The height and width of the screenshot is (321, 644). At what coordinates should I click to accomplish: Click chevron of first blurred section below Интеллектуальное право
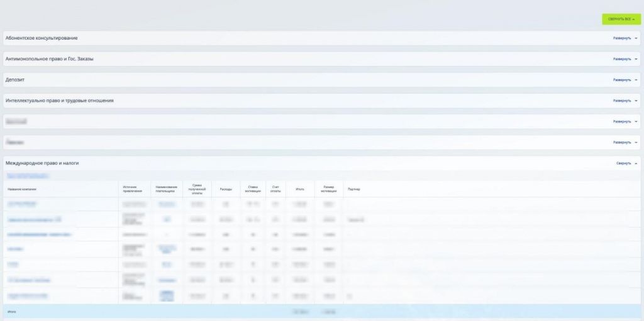(x=636, y=121)
